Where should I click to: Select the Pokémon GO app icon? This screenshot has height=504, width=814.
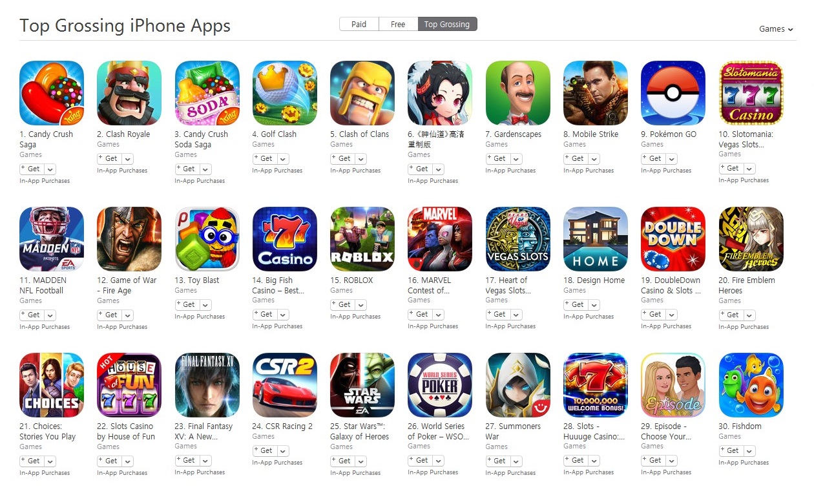tap(673, 93)
